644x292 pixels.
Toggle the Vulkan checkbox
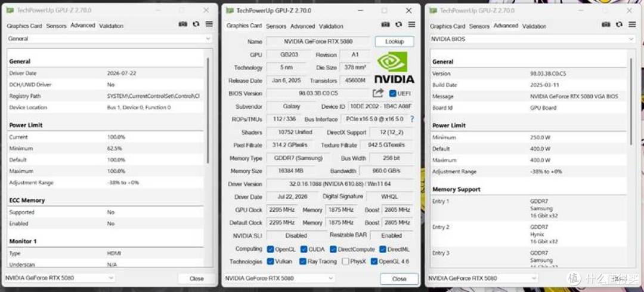tap(270, 261)
